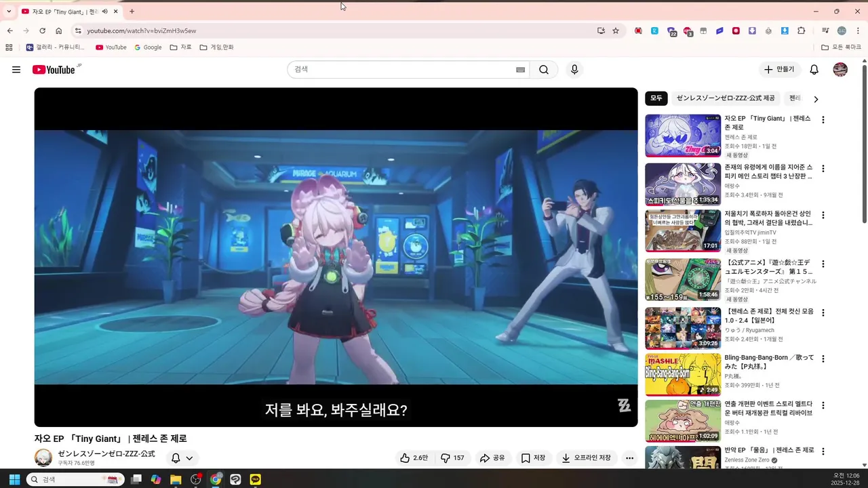This screenshot has height=488, width=868.
Task: Open Chrome three-dot menu
Action: [x=858, y=30]
